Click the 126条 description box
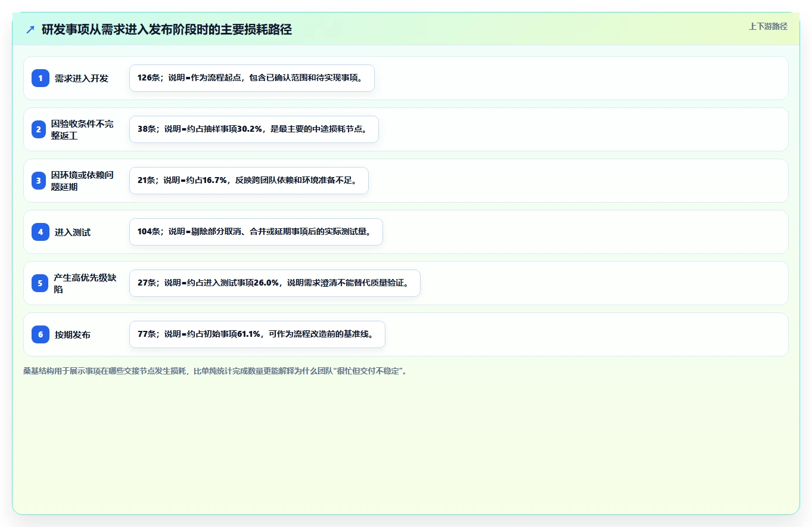Image resolution: width=812 pixels, height=527 pixels. tap(252, 78)
